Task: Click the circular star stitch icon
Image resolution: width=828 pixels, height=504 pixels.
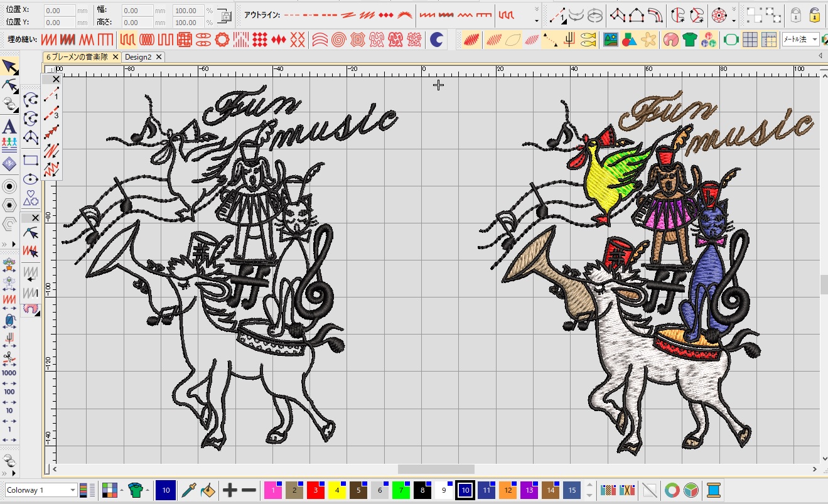Action: [x=718, y=14]
